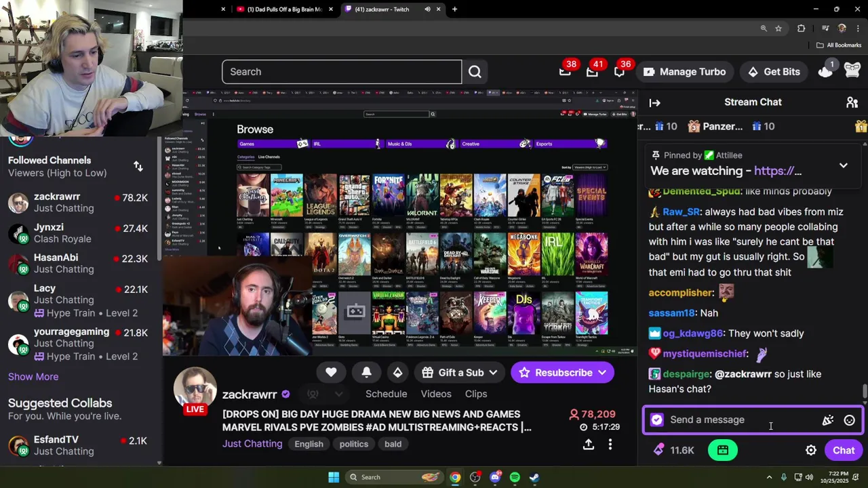Open a new browser tab
868x488 pixels.
pyautogui.click(x=454, y=9)
